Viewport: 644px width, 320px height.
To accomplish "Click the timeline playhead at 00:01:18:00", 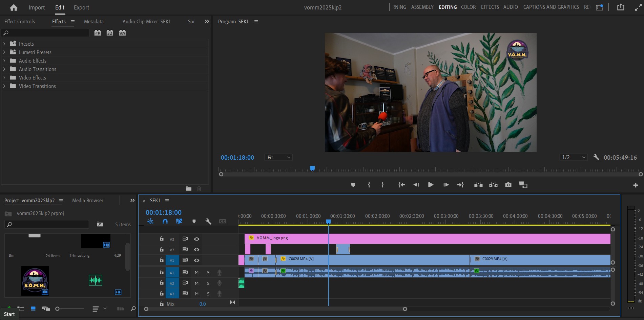I will coord(328,222).
